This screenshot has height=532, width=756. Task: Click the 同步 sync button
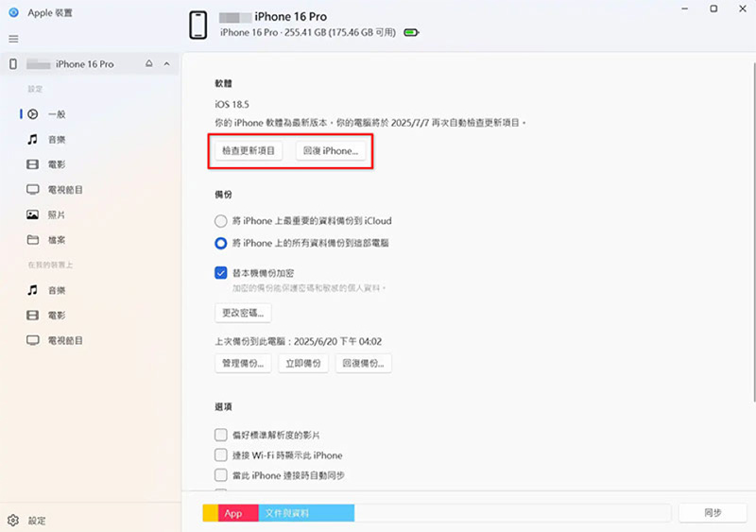pos(713,513)
